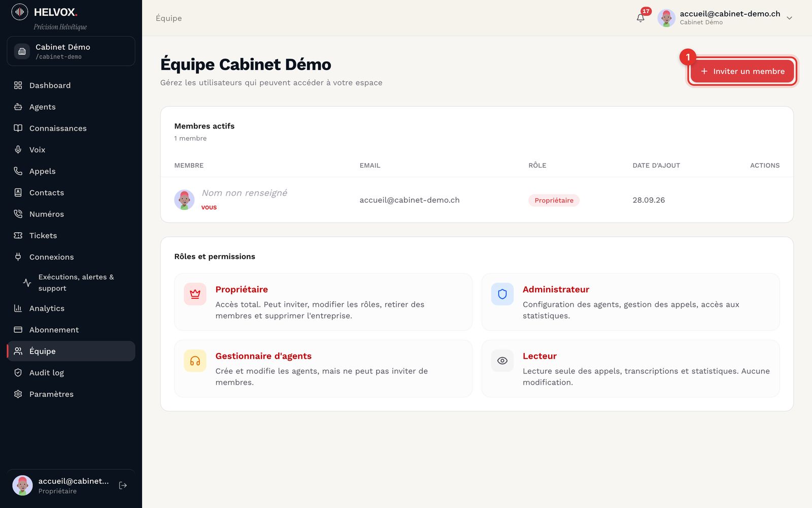
Task: Click the top-right user avatar
Action: (x=666, y=18)
